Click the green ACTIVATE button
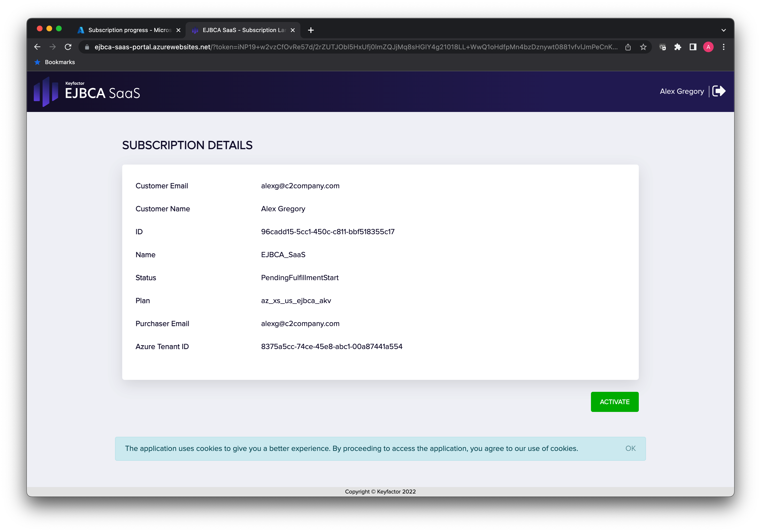Screen dimensions: 761x532 pos(614,402)
